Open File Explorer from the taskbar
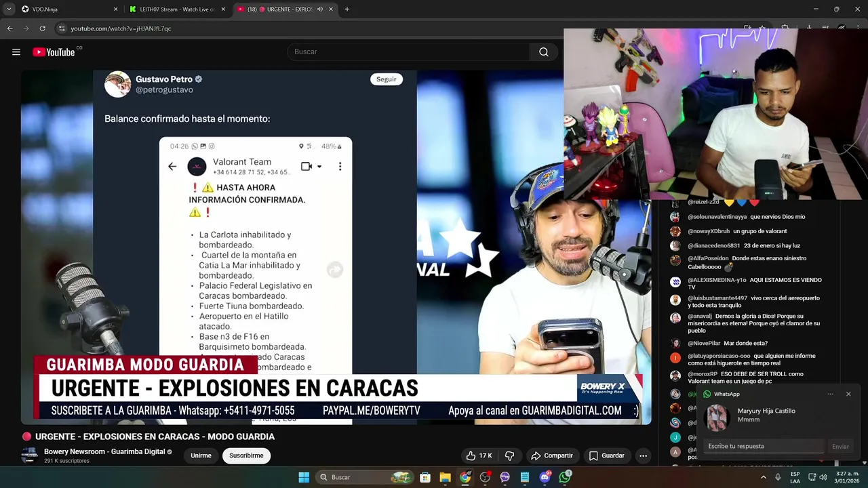 point(445,477)
